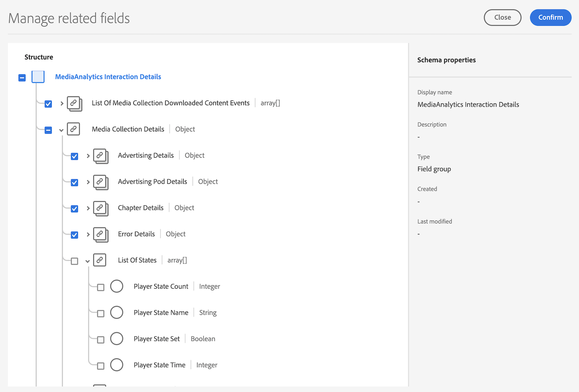Enable the Player State Name checkbox
The height and width of the screenshot is (392, 579).
(101, 313)
